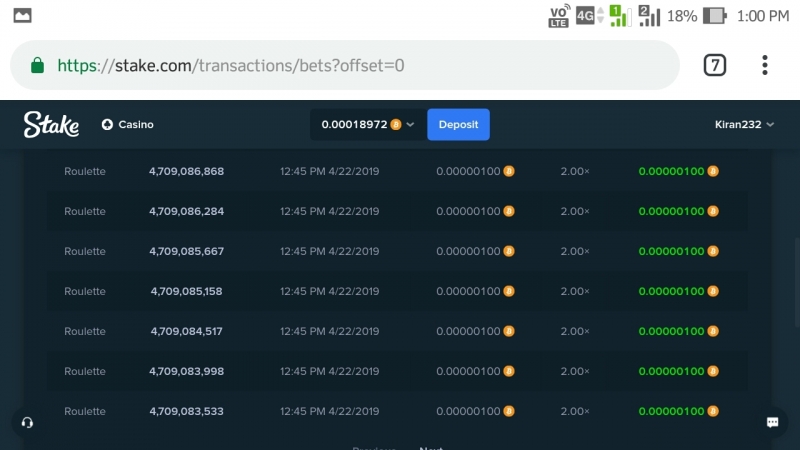Open the Stake logo home link

pos(51,124)
